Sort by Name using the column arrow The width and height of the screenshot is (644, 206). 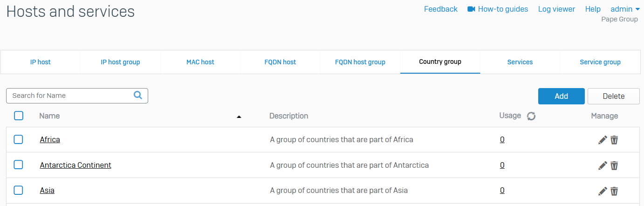(x=239, y=117)
